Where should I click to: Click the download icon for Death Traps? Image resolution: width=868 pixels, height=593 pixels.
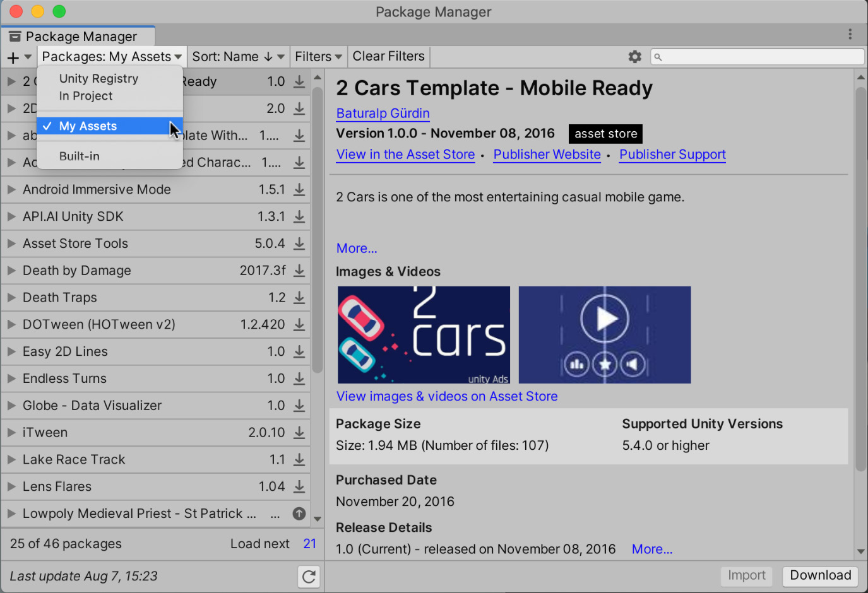pos(299,298)
